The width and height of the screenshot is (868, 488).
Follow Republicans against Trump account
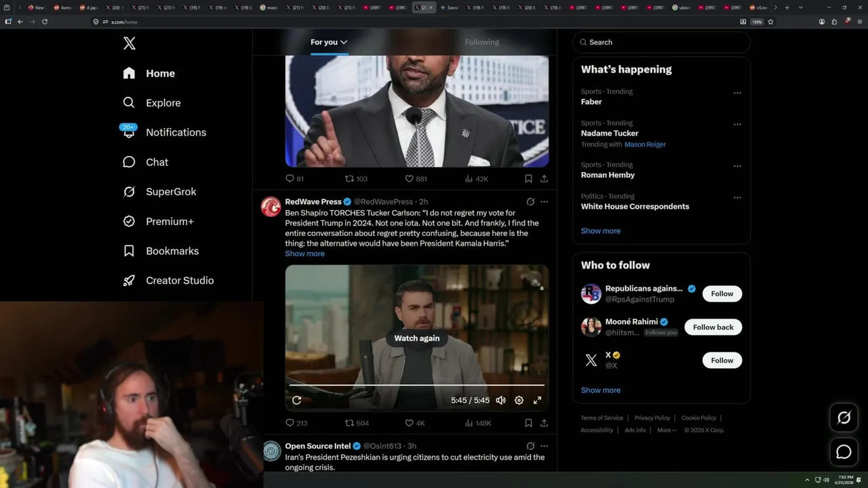point(722,293)
